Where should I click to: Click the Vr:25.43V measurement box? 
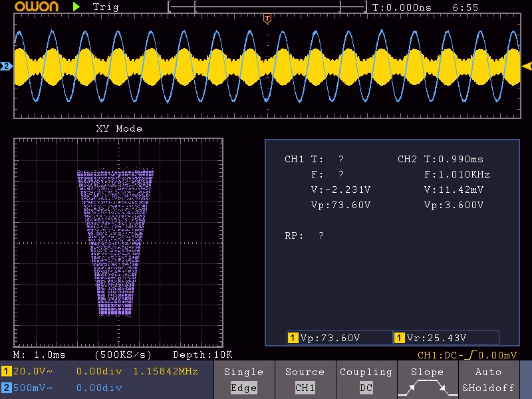446,338
